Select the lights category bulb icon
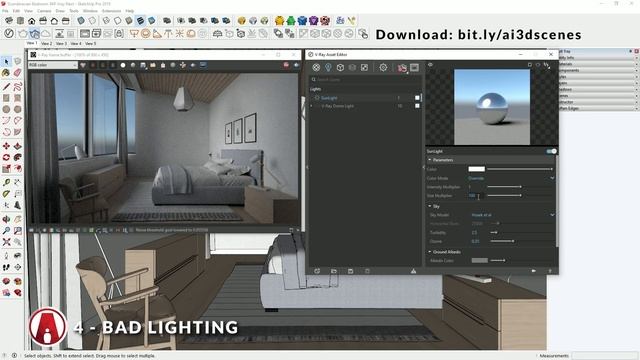640x360 pixels. point(328,67)
